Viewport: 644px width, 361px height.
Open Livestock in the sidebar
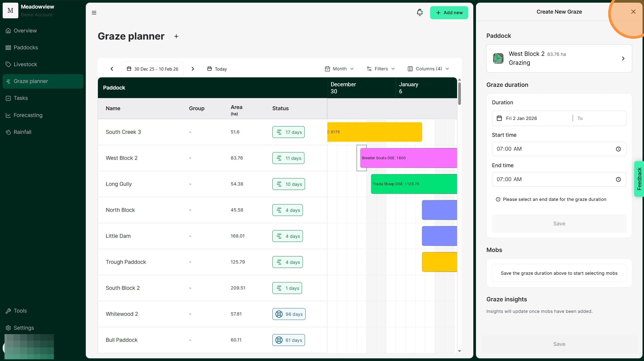coord(25,64)
